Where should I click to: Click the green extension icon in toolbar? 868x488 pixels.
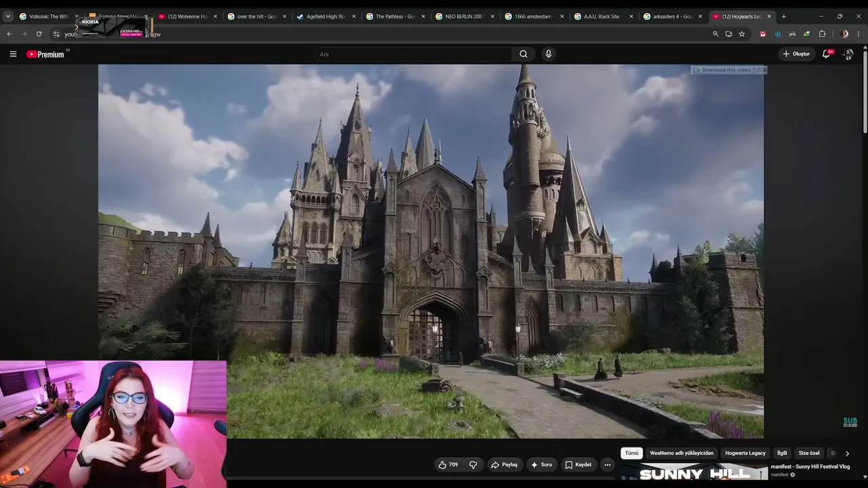[x=807, y=34]
